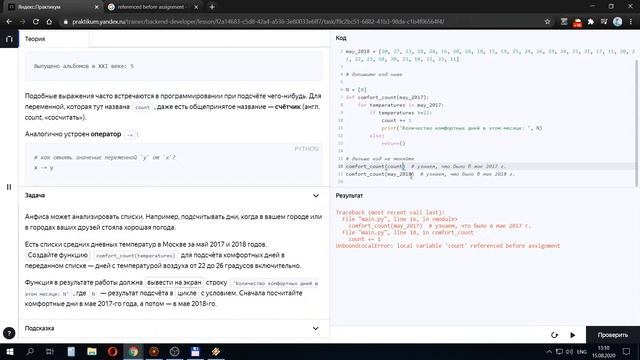
Task: Collapse the Задача section chevron
Action: pyautogui.click(x=316, y=196)
